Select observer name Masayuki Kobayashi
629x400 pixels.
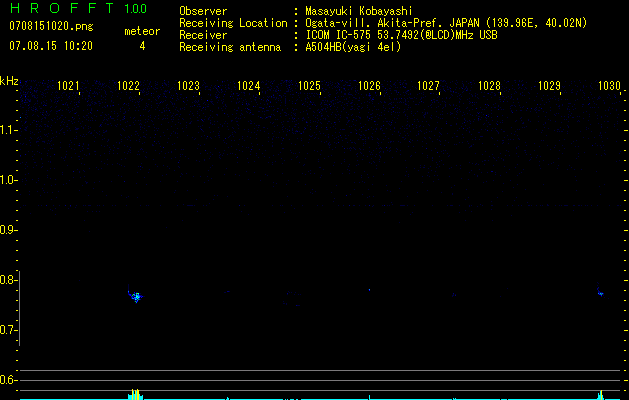click(x=359, y=11)
